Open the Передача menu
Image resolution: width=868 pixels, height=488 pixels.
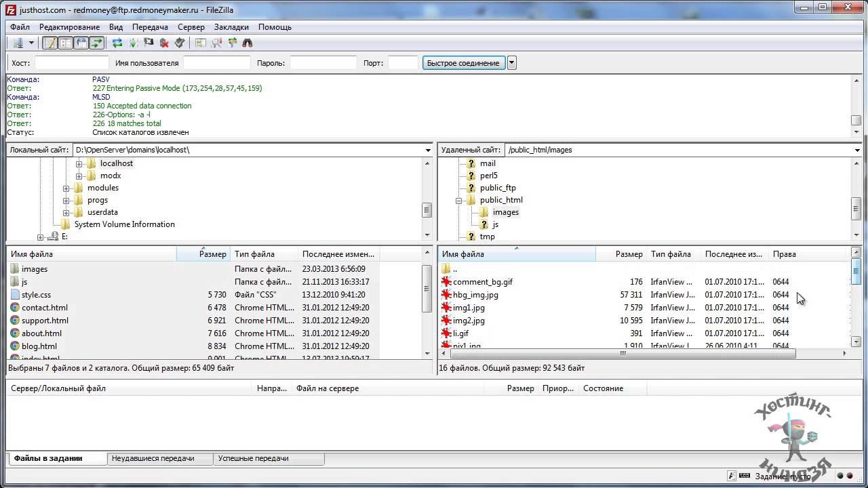coord(150,27)
